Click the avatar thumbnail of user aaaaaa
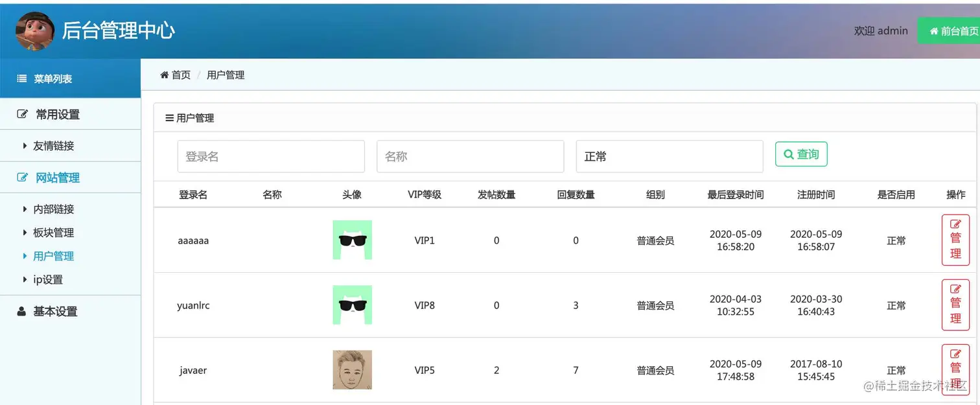The height and width of the screenshot is (405, 980). pyautogui.click(x=352, y=240)
